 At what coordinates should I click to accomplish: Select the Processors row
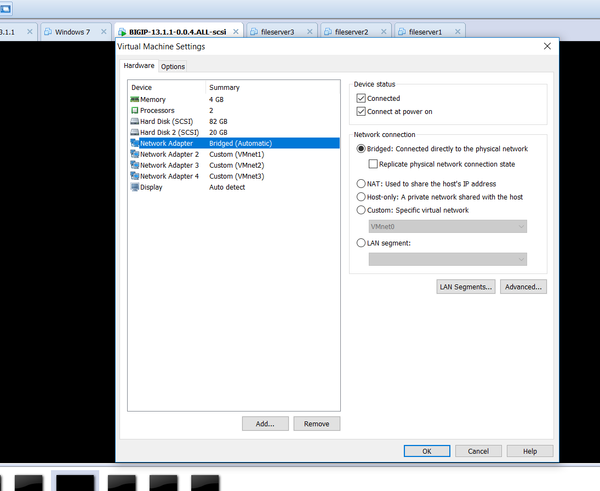point(234,111)
